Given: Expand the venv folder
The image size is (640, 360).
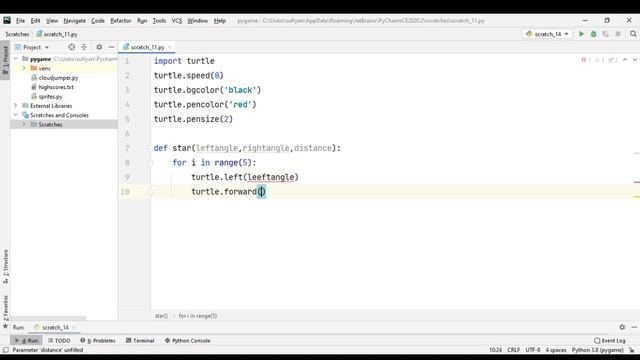Looking at the screenshot, I should 24,68.
